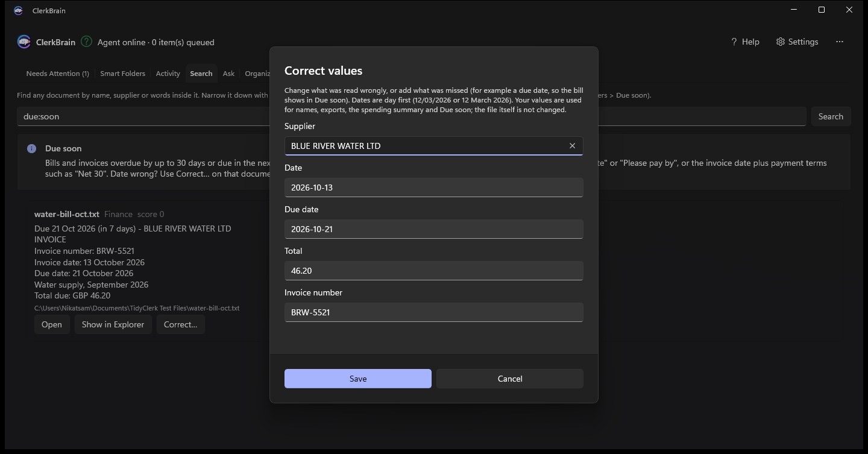Click the green agent status icon
The width and height of the screenshot is (868, 454).
pyautogui.click(x=87, y=42)
